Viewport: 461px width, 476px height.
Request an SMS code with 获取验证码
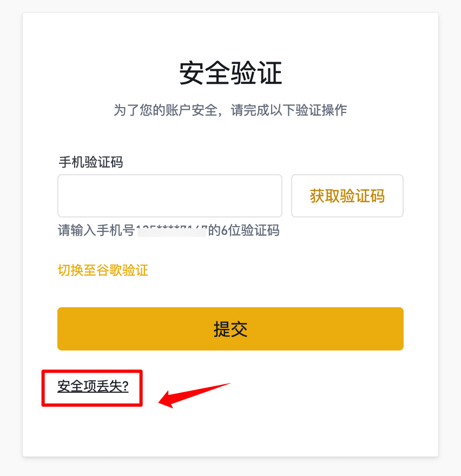(347, 196)
